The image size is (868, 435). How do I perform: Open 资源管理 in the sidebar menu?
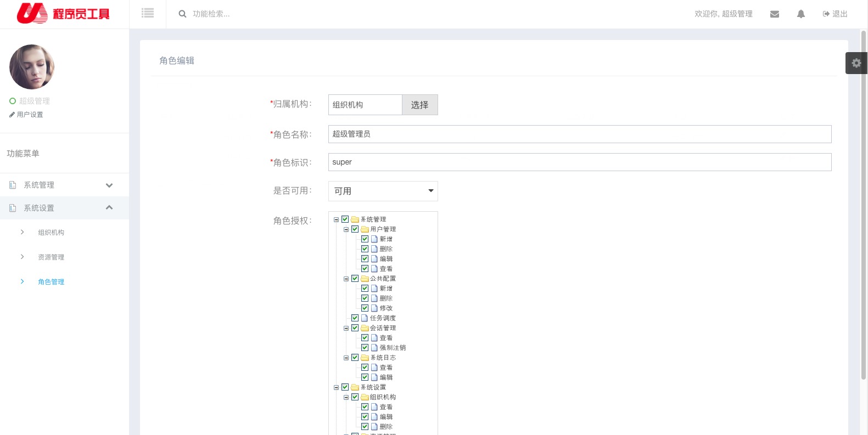click(x=51, y=257)
